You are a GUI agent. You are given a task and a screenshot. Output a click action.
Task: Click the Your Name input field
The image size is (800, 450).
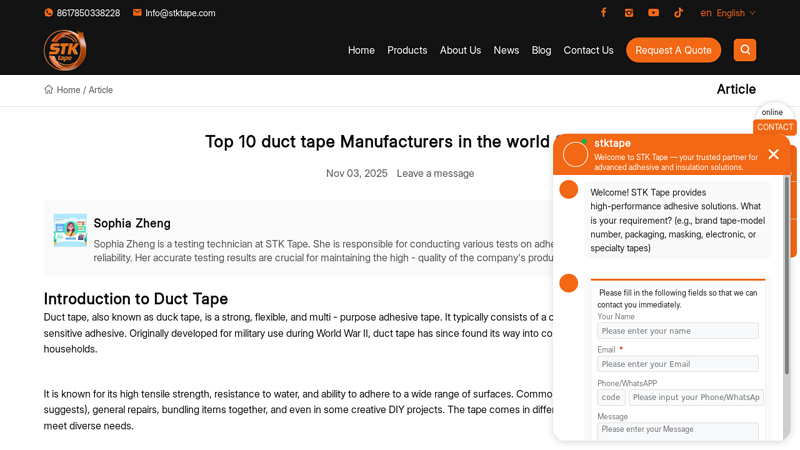pos(678,331)
